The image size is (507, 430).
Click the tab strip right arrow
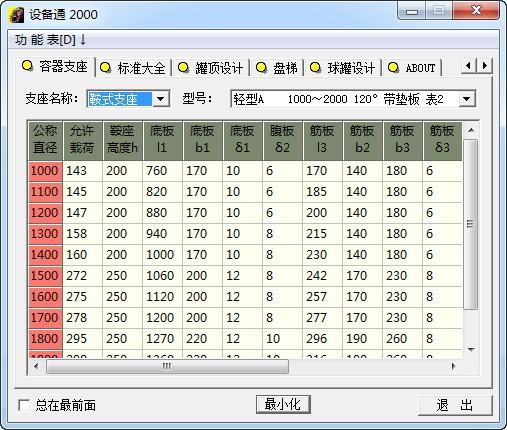[485, 66]
